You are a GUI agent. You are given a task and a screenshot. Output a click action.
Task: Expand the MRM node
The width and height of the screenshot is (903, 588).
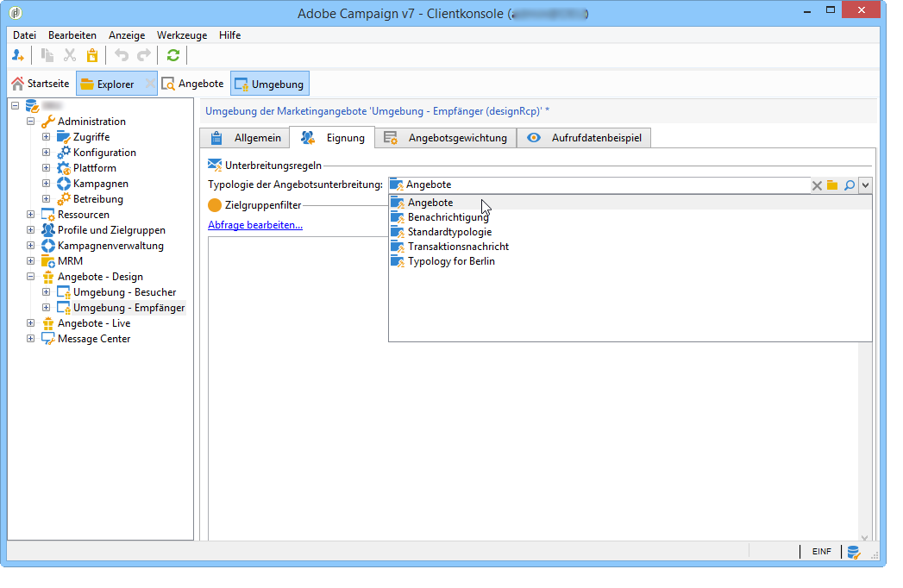pos(30,261)
